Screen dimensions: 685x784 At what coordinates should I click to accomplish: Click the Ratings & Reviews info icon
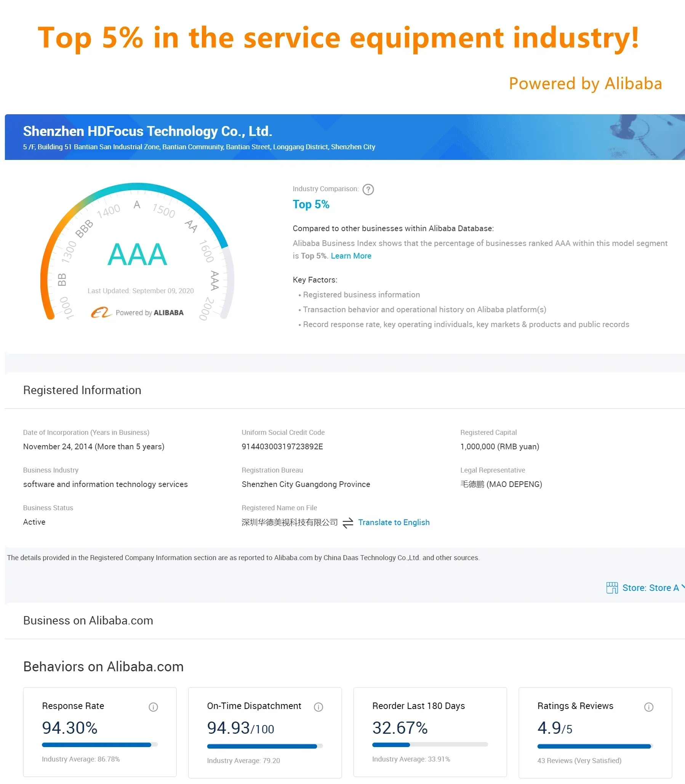click(x=648, y=707)
